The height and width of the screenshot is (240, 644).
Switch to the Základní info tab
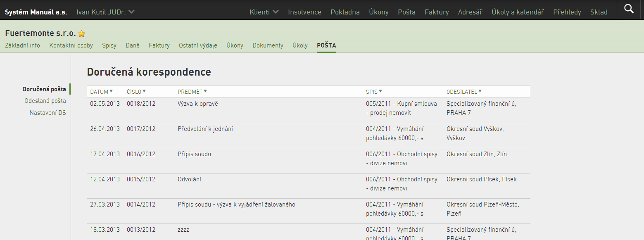click(x=22, y=45)
